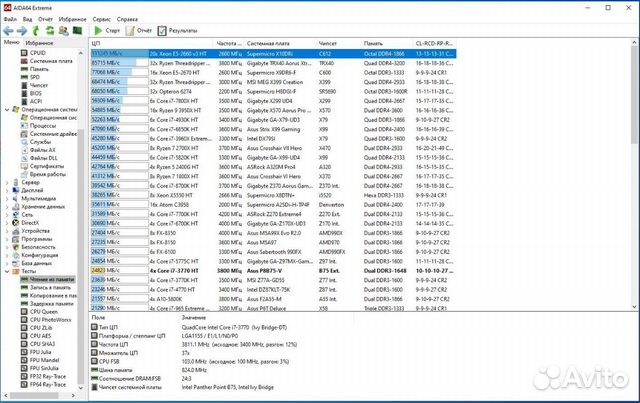Screen dimensions: 640x403
Task: Click the Refresh toolbar icon
Action: coord(50,31)
